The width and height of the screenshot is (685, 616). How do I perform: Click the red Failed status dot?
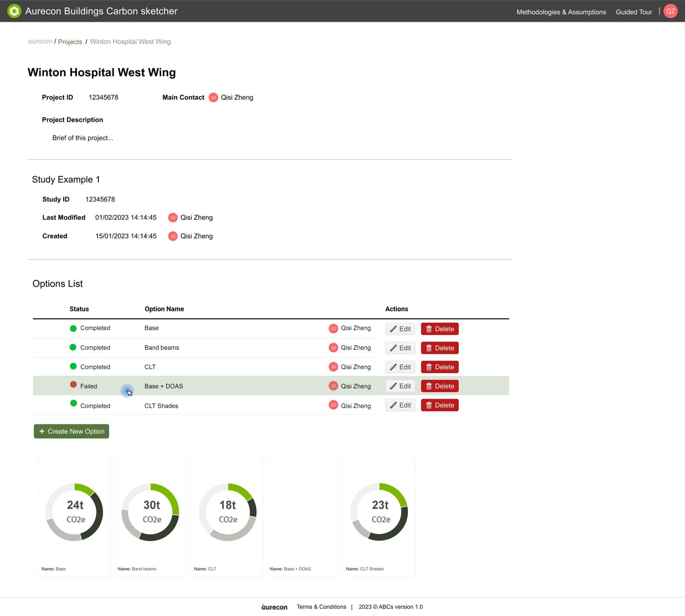[x=73, y=385]
